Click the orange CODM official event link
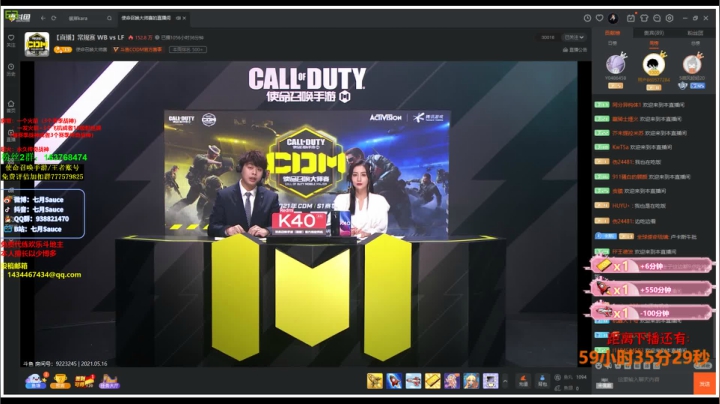The height and width of the screenshot is (404, 720). 138,50
